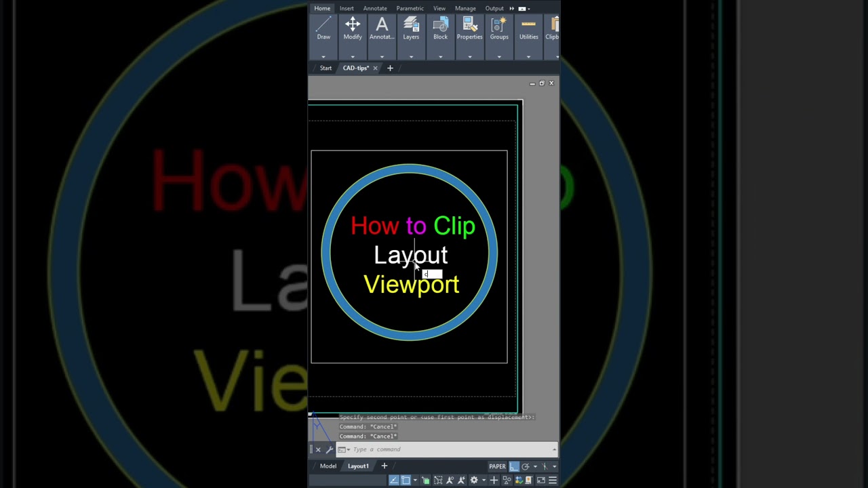
Task: Open Workspace Switching gear icon
Action: pyautogui.click(x=474, y=480)
